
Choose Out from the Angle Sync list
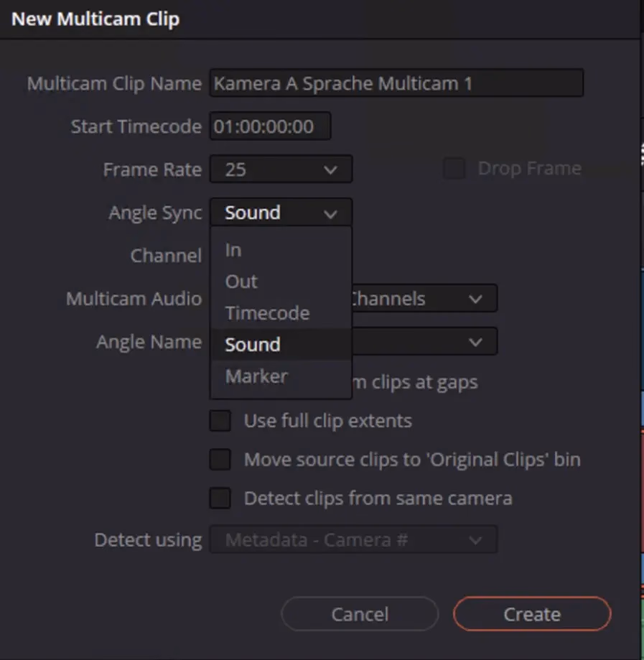click(x=281, y=282)
